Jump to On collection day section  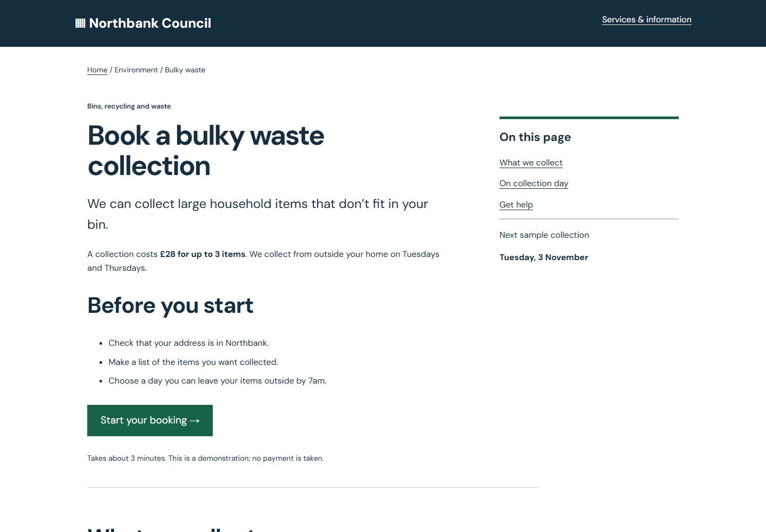(x=534, y=184)
